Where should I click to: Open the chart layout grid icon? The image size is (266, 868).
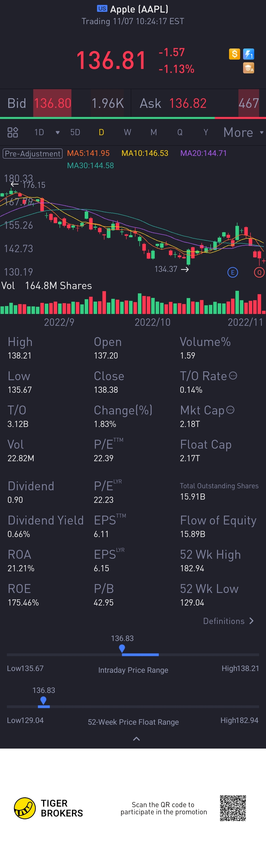[x=13, y=132]
